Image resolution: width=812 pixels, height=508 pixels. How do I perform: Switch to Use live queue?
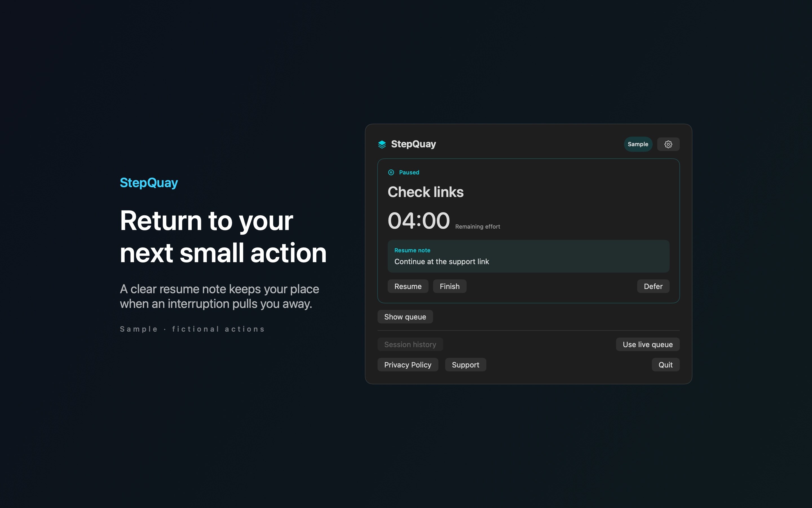pyautogui.click(x=648, y=344)
